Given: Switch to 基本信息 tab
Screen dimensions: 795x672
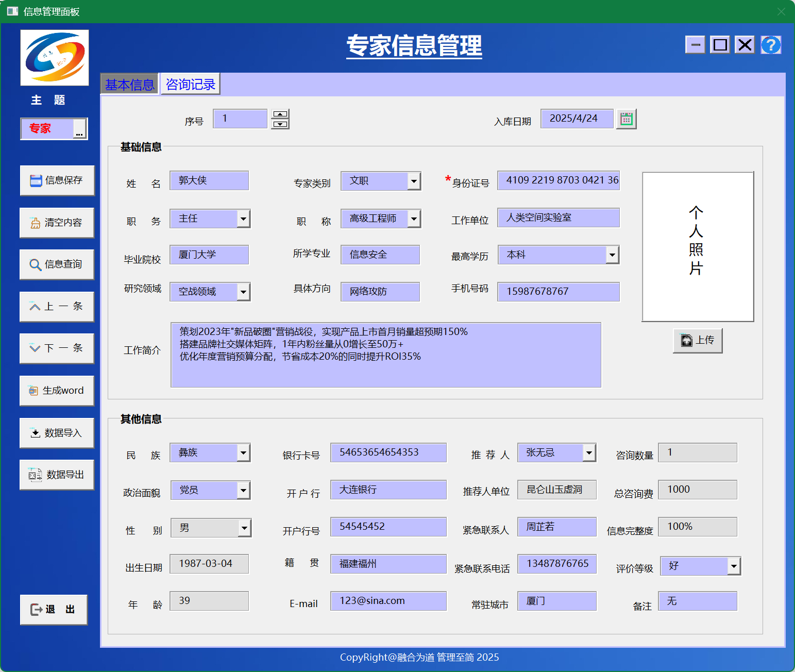Looking at the screenshot, I should [130, 85].
